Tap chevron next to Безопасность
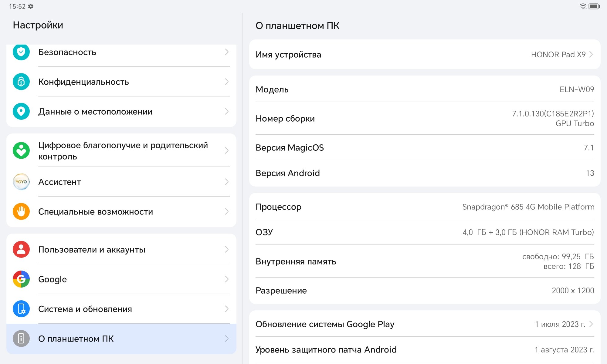 pyautogui.click(x=227, y=52)
